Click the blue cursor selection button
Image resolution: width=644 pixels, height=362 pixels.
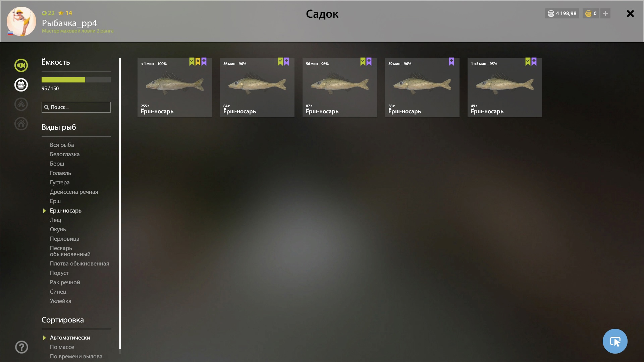(x=615, y=341)
